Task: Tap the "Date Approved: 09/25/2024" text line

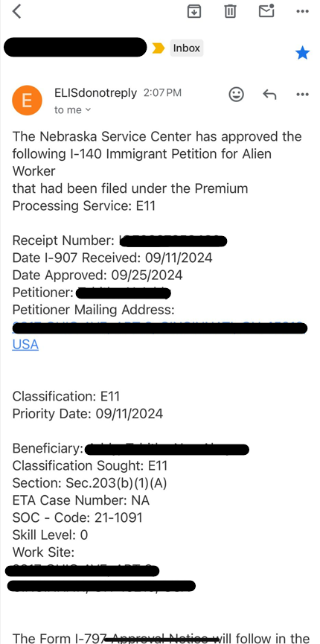Action: click(97, 275)
